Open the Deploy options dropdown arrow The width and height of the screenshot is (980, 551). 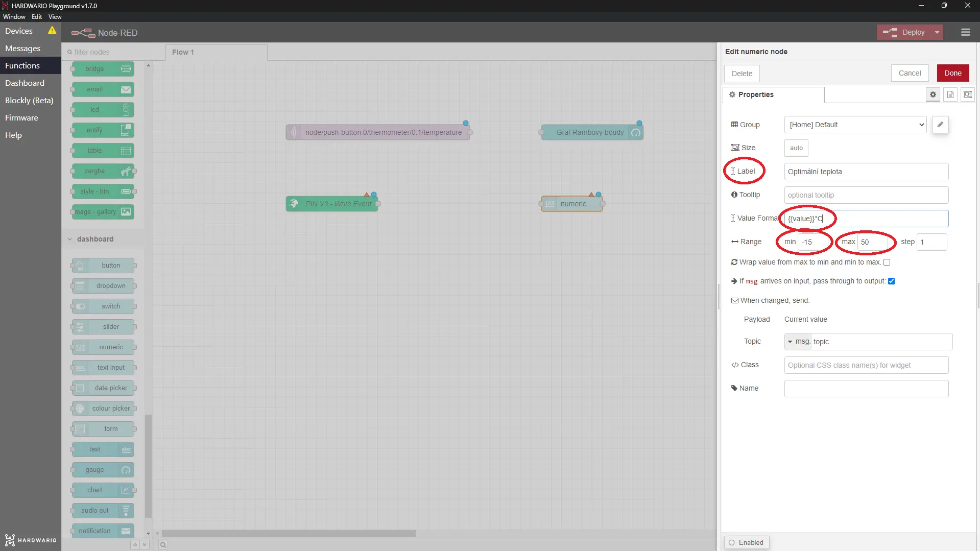[x=937, y=32]
